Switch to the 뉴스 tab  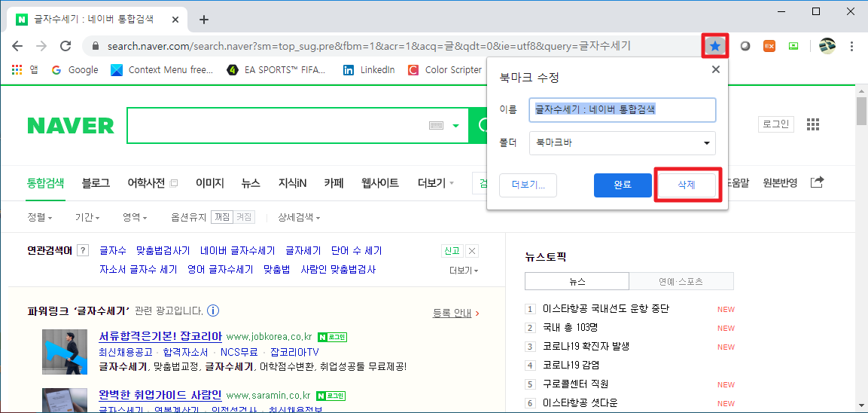(251, 183)
